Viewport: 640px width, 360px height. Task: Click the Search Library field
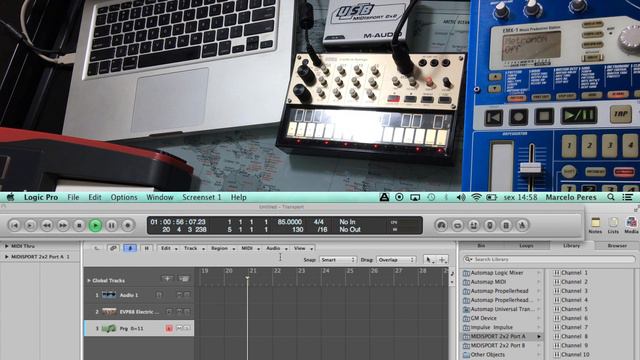[x=549, y=259]
